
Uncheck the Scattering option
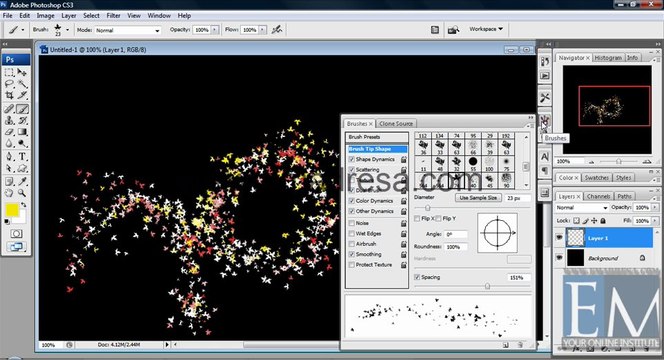(x=351, y=169)
